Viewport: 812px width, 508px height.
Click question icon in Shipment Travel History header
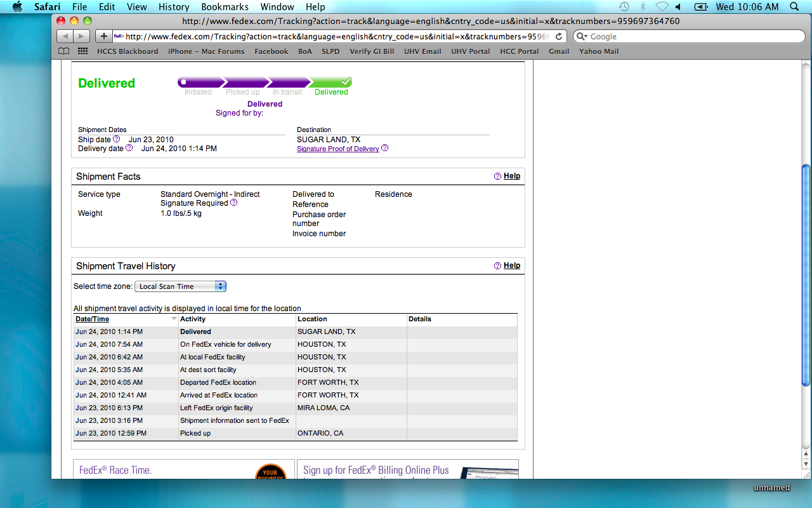click(497, 266)
